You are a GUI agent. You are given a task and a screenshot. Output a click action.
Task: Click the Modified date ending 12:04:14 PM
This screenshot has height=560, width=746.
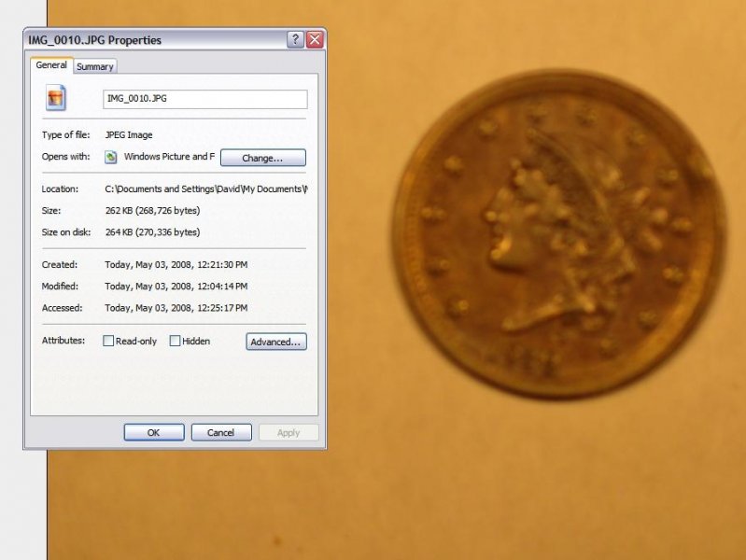176,286
